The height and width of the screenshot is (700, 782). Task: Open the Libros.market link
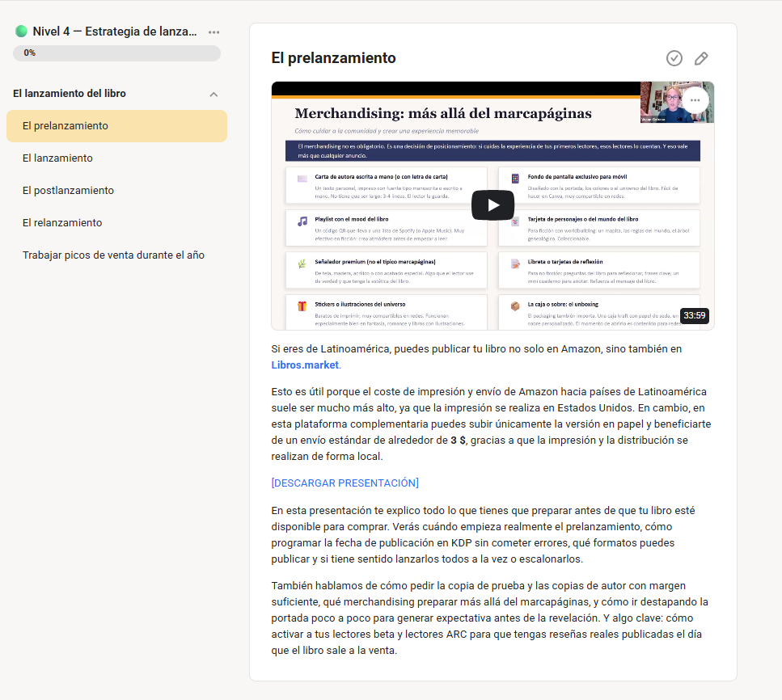coord(304,365)
